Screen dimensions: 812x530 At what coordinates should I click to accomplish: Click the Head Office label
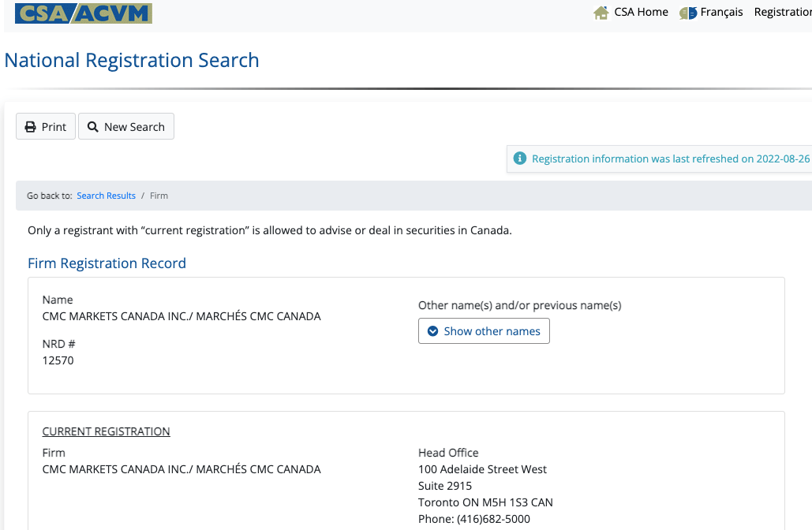(448, 453)
